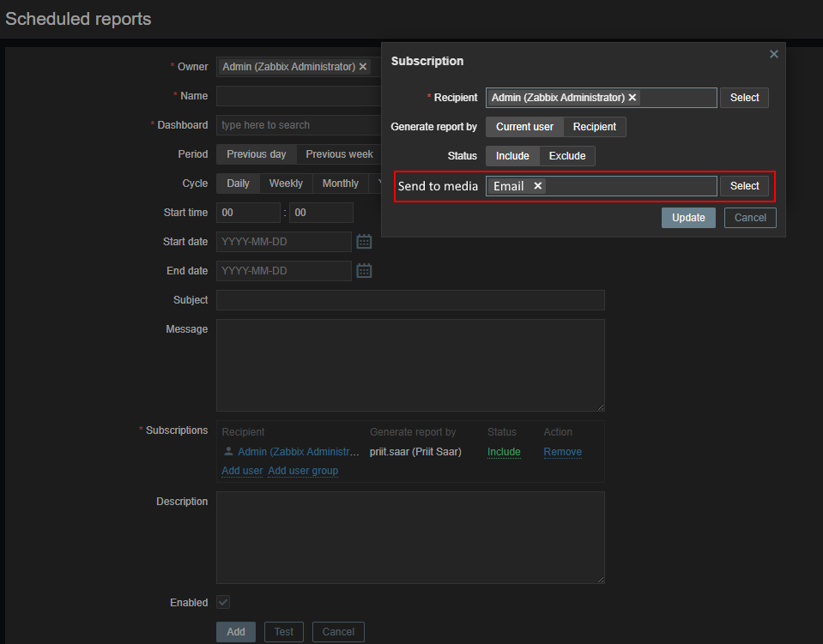Set Status to Exclude
The width and height of the screenshot is (823, 644).
567,156
